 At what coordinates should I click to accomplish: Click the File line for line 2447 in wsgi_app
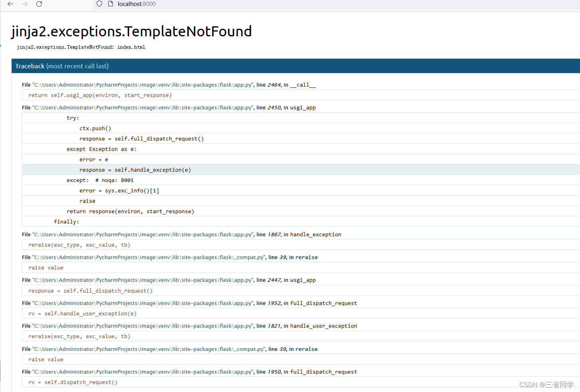tap(168, 280)
